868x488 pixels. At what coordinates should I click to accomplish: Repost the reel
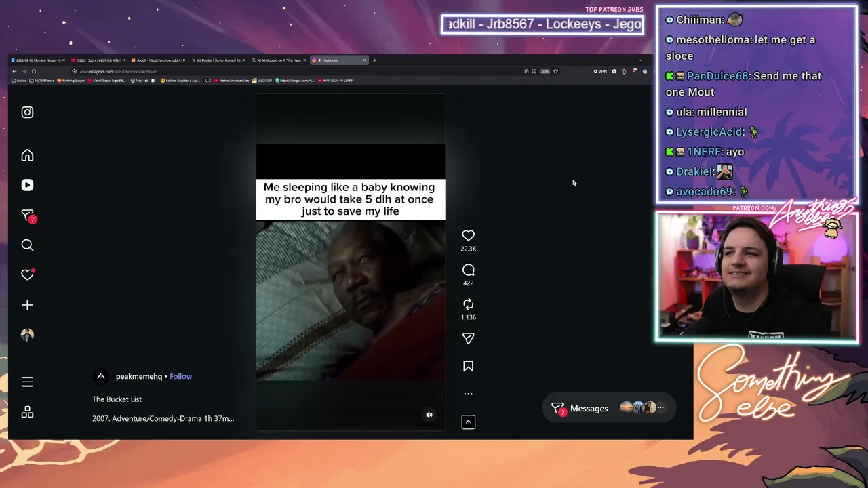[468, 304]
